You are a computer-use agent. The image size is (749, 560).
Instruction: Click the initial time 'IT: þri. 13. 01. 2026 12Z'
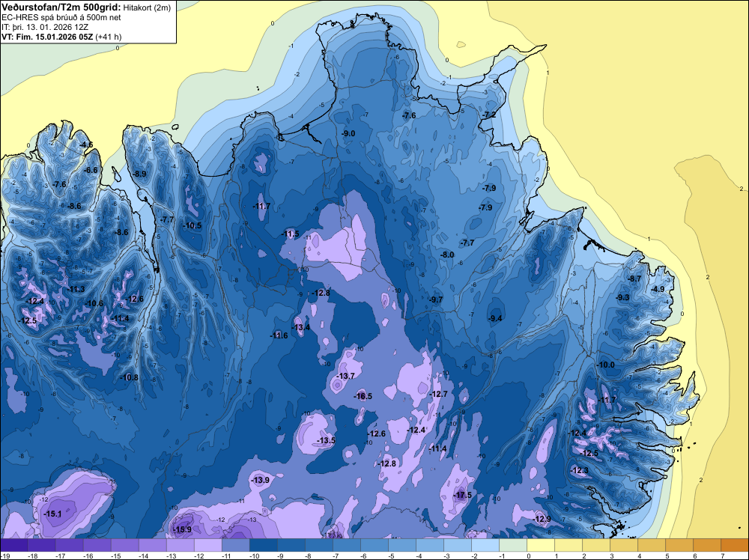[x=45, y=27]
